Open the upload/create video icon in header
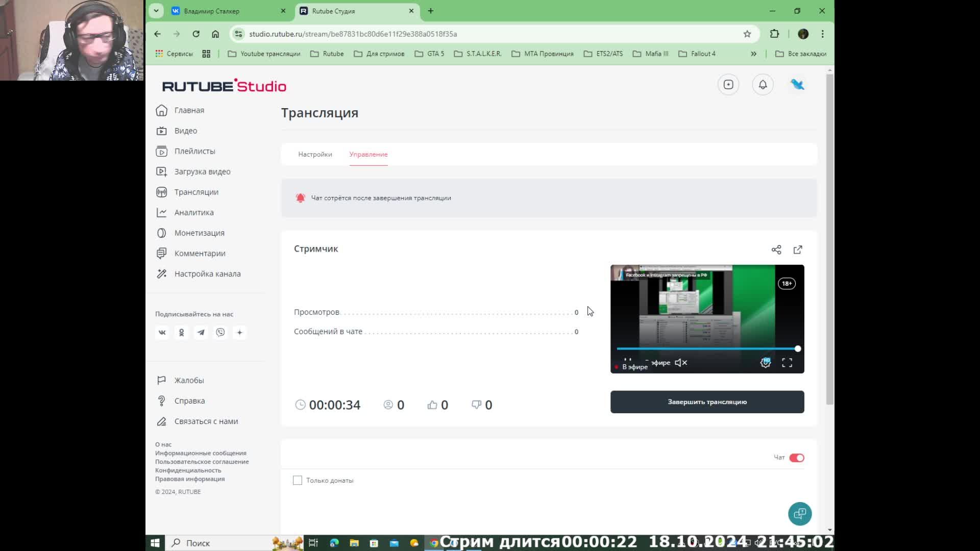Screen dimensions: 980x551 point(728,85)
